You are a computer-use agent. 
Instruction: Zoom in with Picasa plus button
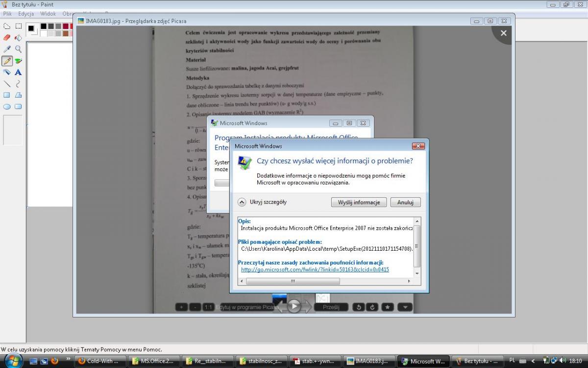(181, 307)
